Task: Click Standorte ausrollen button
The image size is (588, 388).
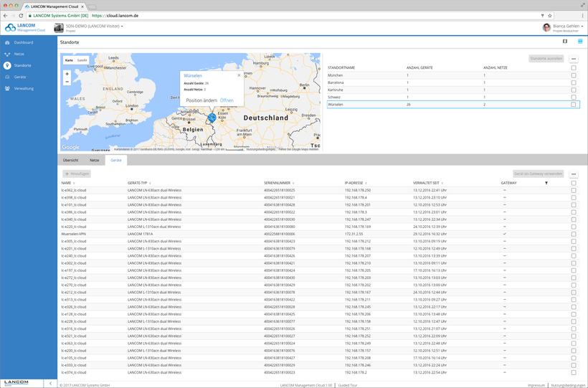Action: 546,59
